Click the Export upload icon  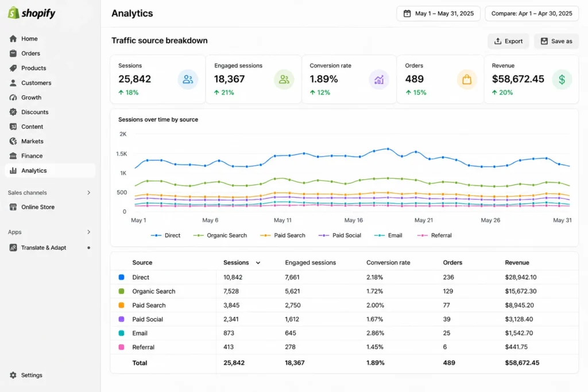pyautogui.click(x=498, y=41)
